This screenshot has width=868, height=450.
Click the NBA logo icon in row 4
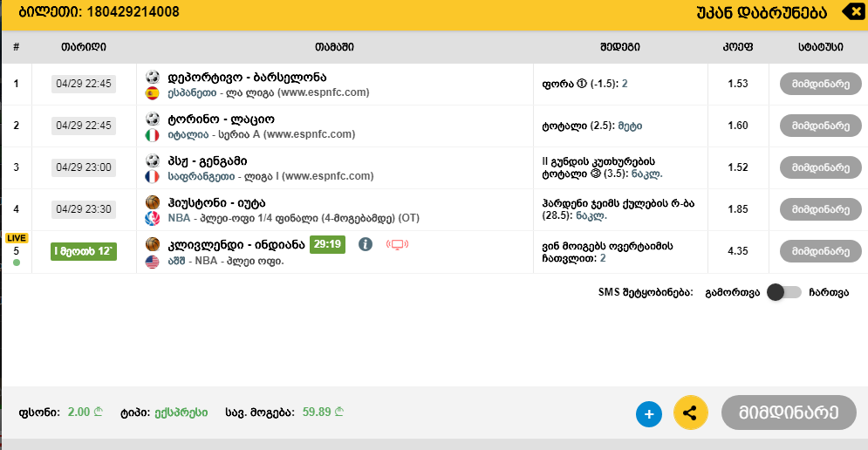[153, 219]
